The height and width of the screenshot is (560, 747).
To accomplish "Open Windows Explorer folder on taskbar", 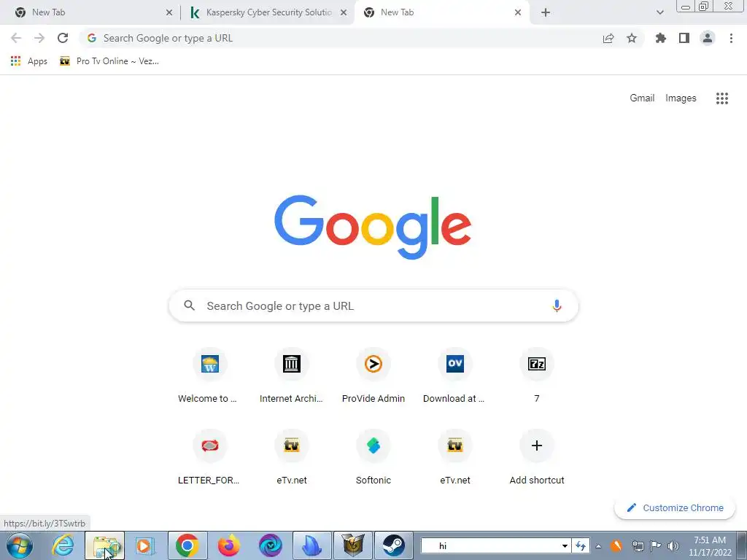I will click(105, 545).
